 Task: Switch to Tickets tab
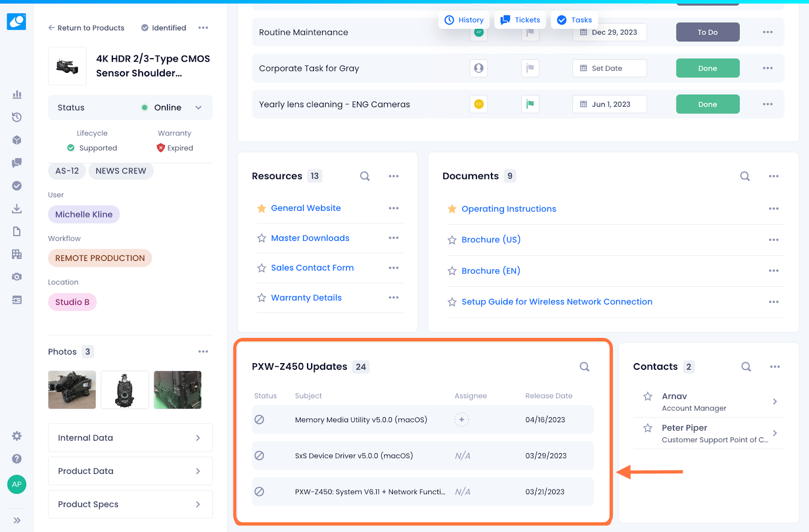[520, 20]
